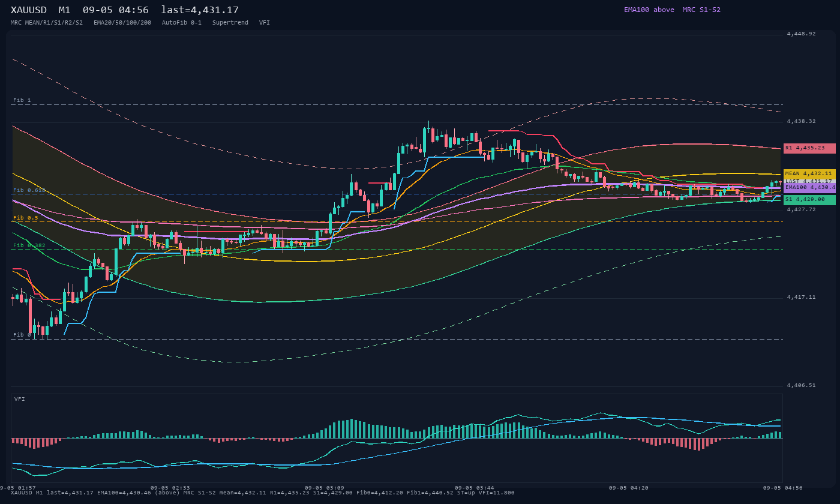The width and height of the screenshot is (840, 504).
Task: Select MRC MEAN/R1/S1/R2/S2 indicator label
Action: pyautogui.click(x=47, y=22)
